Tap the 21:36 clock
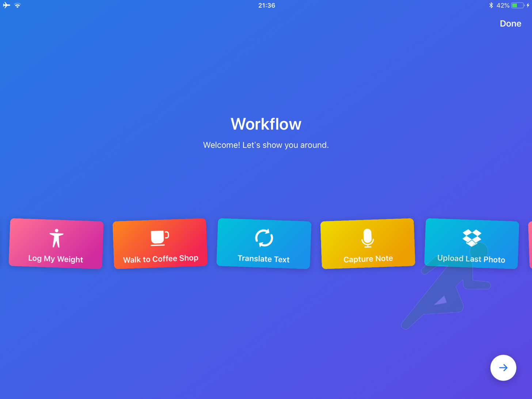The width and height of the screenshot is (532, 399). click(x=267, y=5)
